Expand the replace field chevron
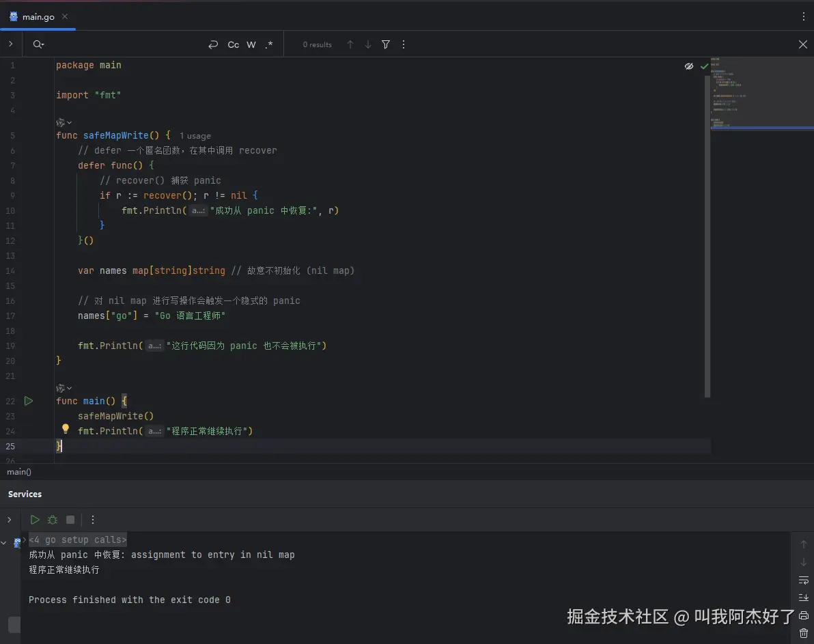This screenshot has height=644, width=814. tap(10, 44)
